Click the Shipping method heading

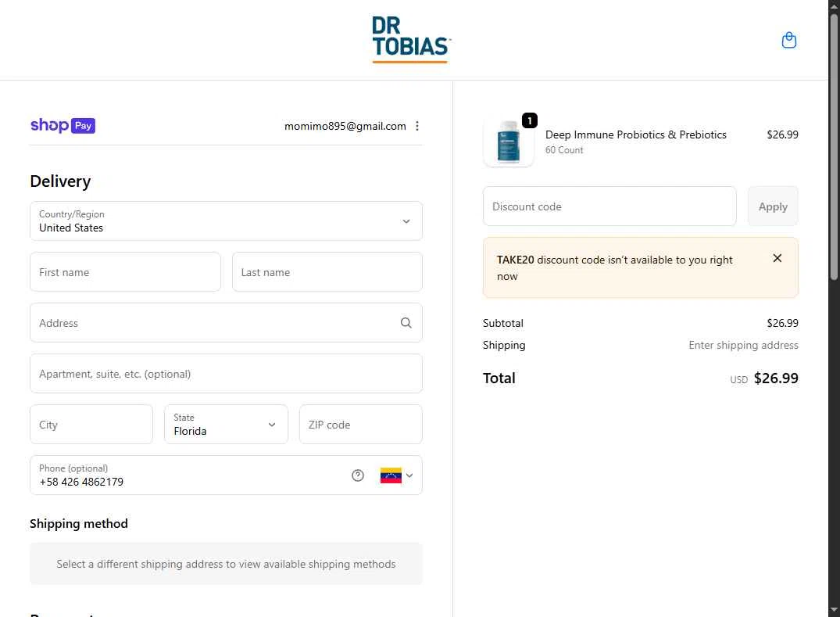tap(79, 524)
